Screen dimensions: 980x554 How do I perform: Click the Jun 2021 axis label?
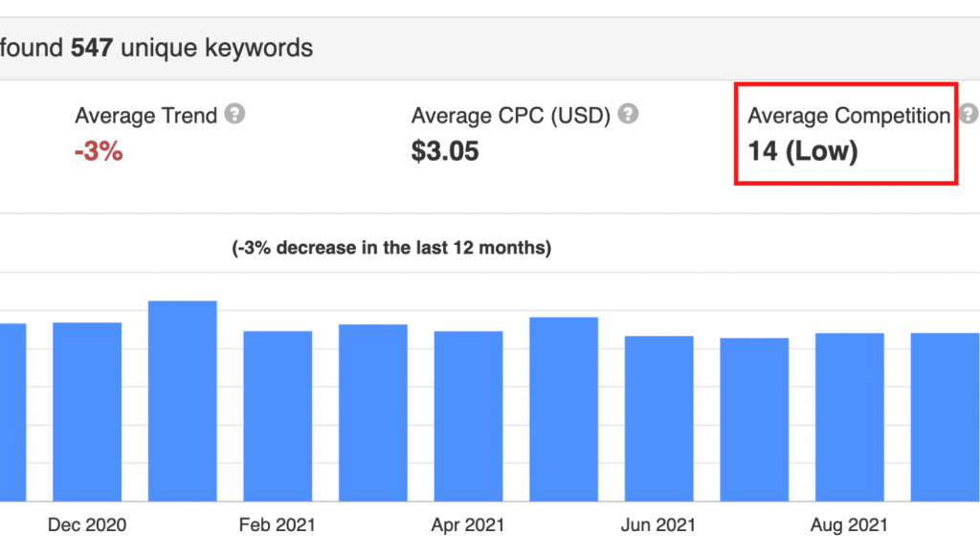[658, 525]
